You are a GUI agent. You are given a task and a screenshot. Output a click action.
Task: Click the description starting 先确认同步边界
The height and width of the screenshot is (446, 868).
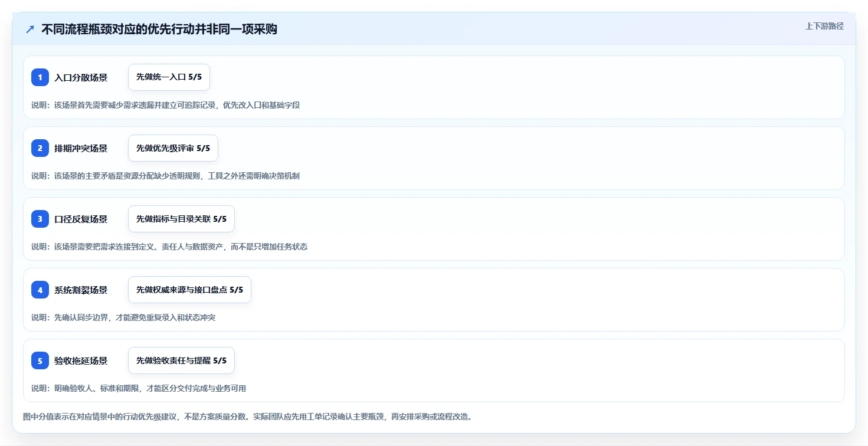pos(123,317)
